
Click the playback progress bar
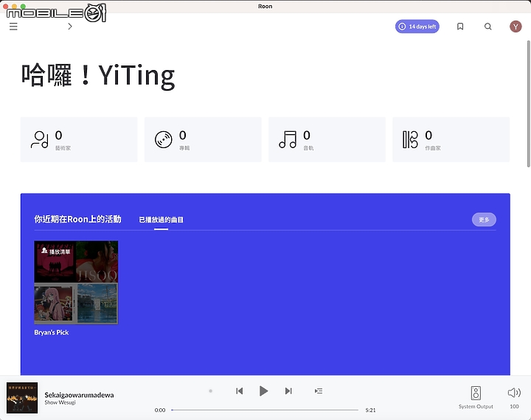click(x=265, y=410)
